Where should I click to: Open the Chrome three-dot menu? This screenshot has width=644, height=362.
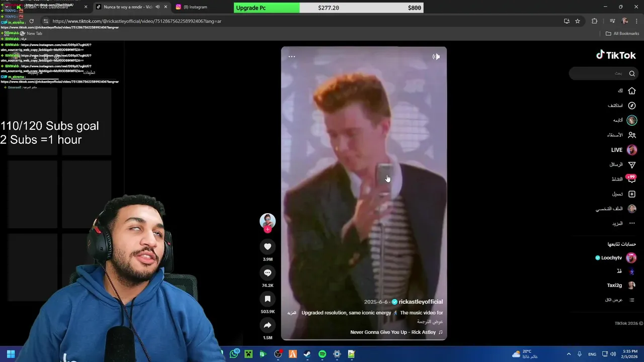(637, 21)
